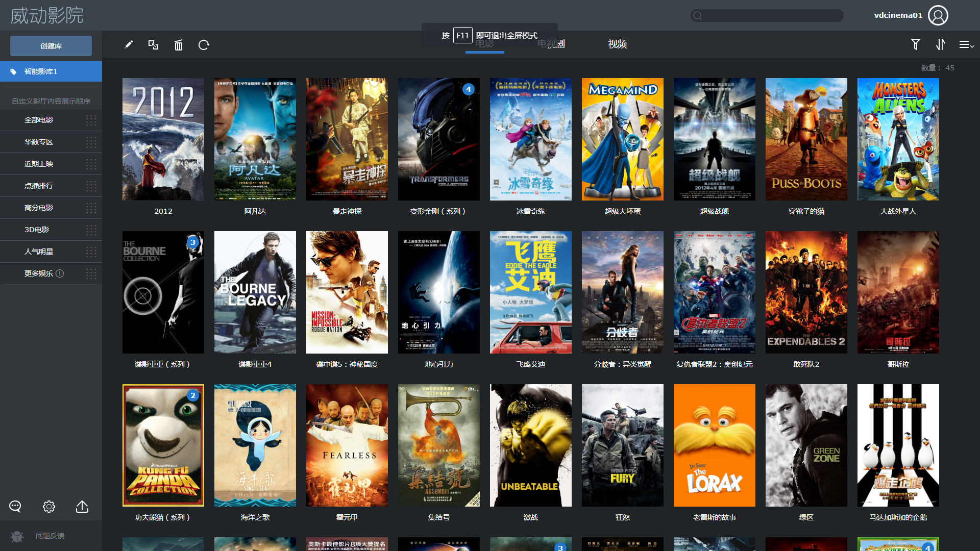The image size is (980, 551).
Task: Select the 智能影库1 library
Action: click(51, 71)
